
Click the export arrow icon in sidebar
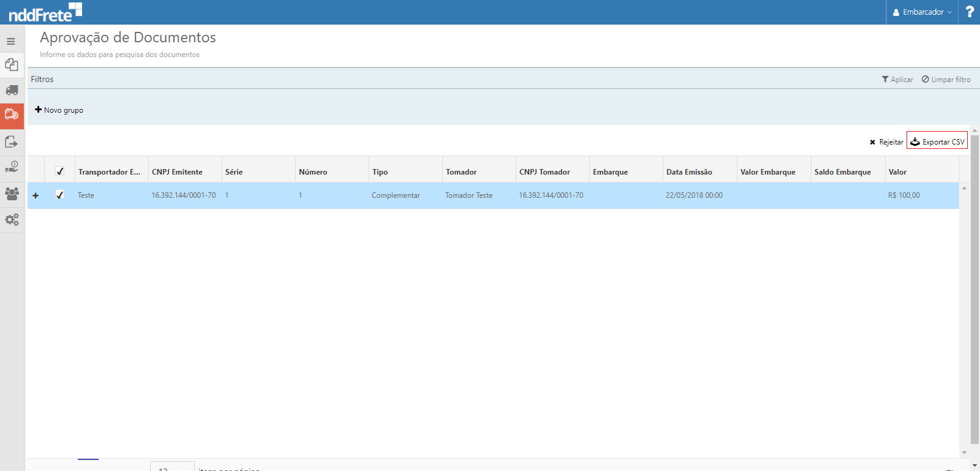click(x=12, y=141)
